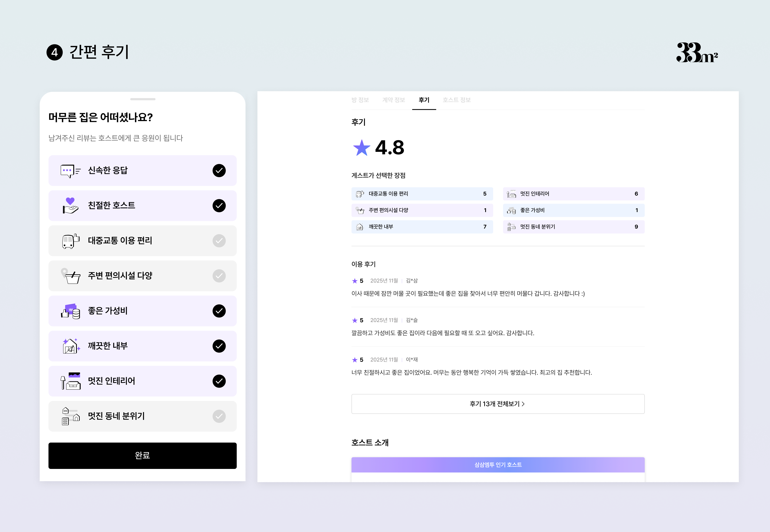Enable the 대중교통 이용 편리 checkbox
Viewport: 770px width, 532px height.
[x=219, y=241]
